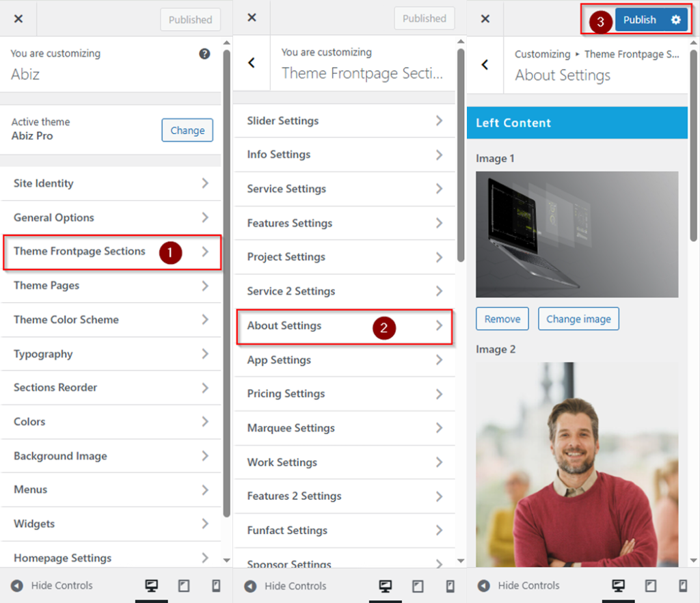Click back arrow beside Theme Frontpage Sections heading
Image resolution: width=700 pixels, height=603 pixels.
coord(252,63)
